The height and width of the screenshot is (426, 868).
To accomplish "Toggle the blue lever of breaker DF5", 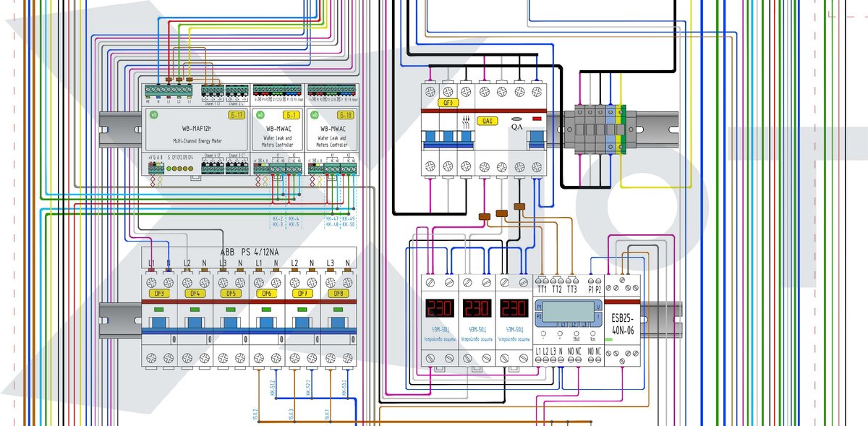I will pyautogui.click(x=231, y=323).
